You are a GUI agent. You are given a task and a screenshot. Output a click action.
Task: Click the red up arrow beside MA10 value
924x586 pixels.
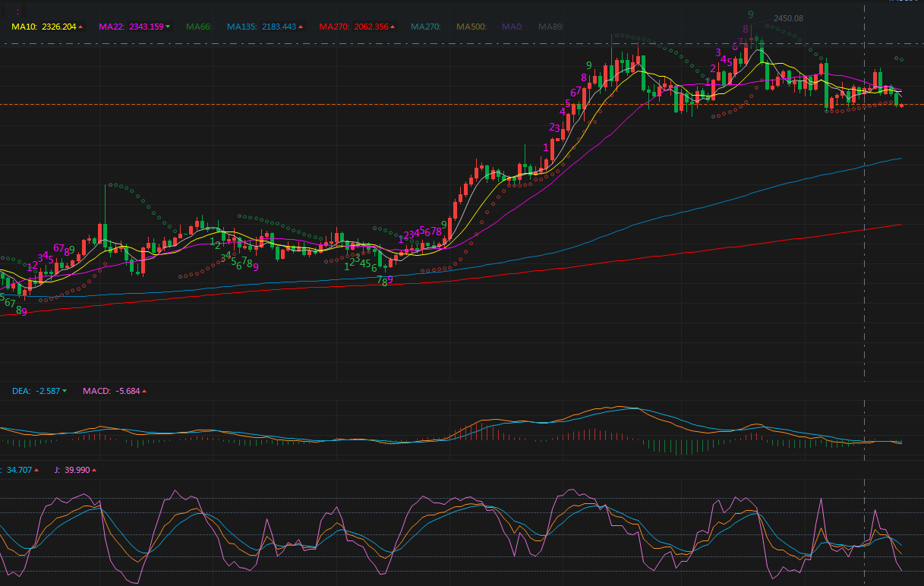coord(80,27)
